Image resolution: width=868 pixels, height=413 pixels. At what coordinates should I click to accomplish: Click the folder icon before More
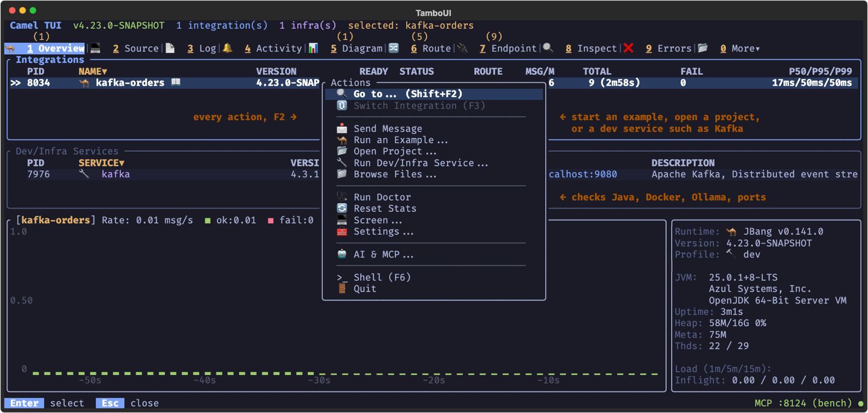tap(703, 48)
